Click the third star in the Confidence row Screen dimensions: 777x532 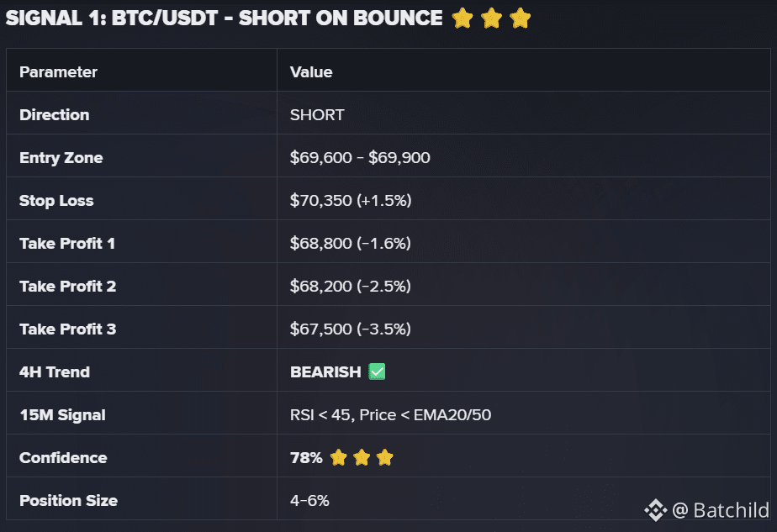coord(384,457)
